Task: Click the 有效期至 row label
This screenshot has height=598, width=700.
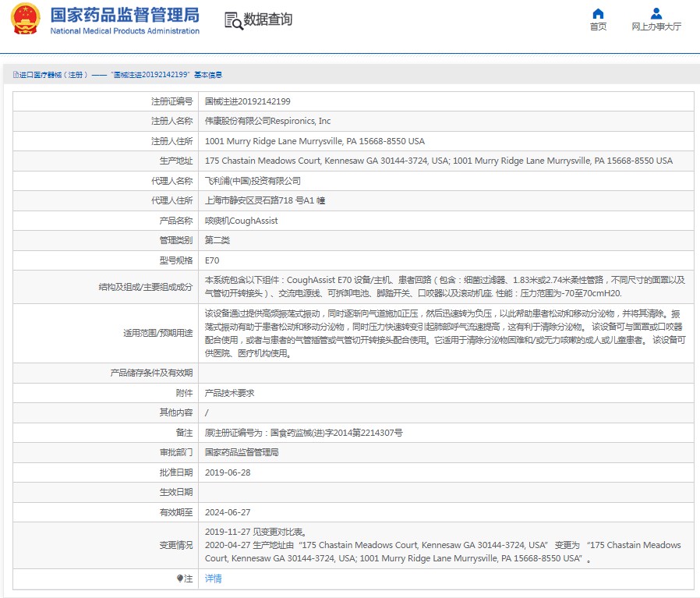Action: (x=176, y=512)
